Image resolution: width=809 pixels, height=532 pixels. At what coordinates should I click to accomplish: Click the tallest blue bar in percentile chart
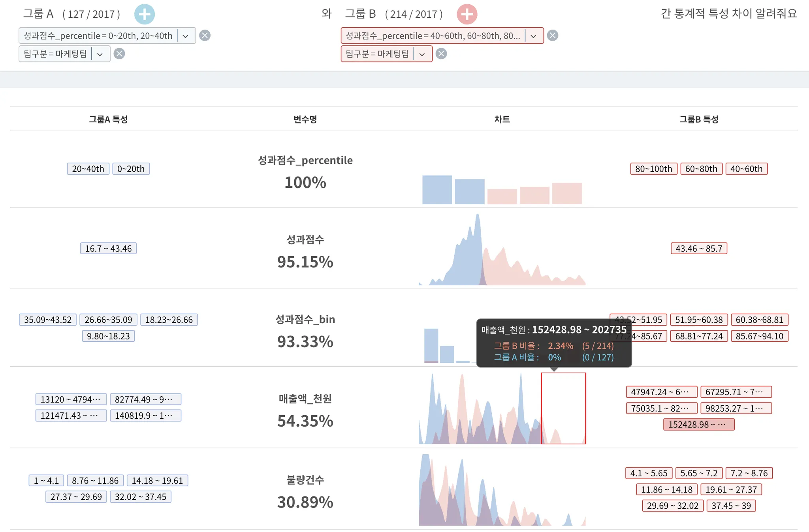pos(437,190)
